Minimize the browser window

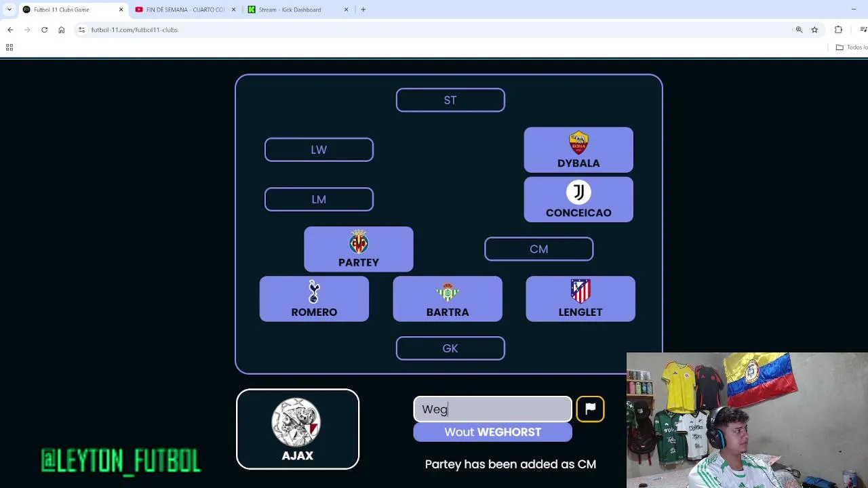coord(853,9)
